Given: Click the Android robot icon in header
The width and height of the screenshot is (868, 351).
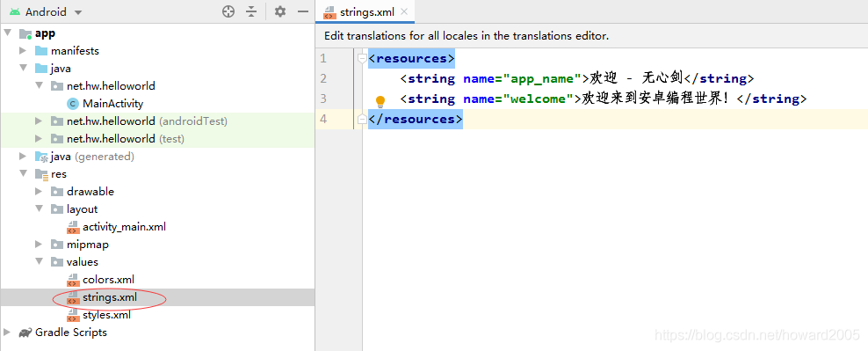Looking at the screenshot, I should pos(14,11).
